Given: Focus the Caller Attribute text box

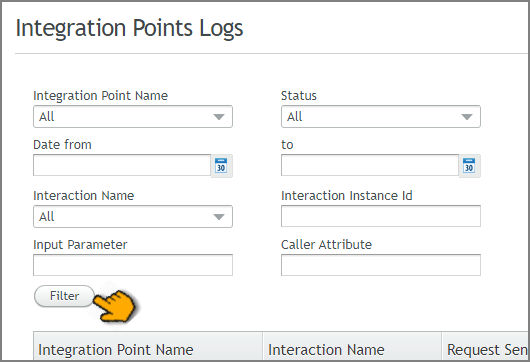Looking at the screenshot, I should point(381,265).
